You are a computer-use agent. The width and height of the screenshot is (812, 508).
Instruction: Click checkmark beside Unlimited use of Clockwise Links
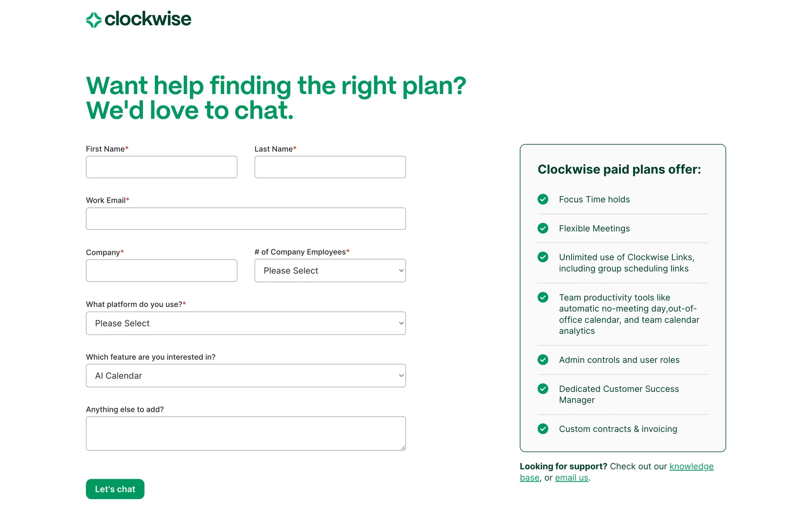click(x=543, y=257)
